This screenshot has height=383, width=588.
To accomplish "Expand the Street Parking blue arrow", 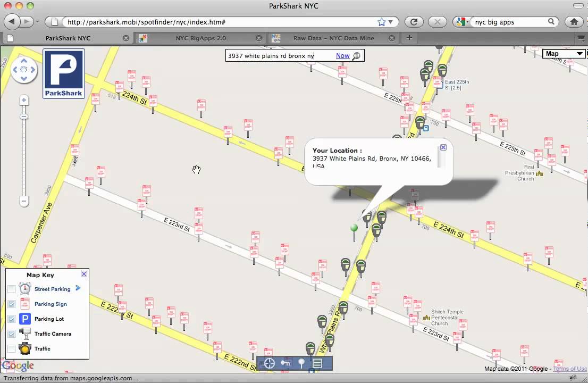I will (78, 288).
